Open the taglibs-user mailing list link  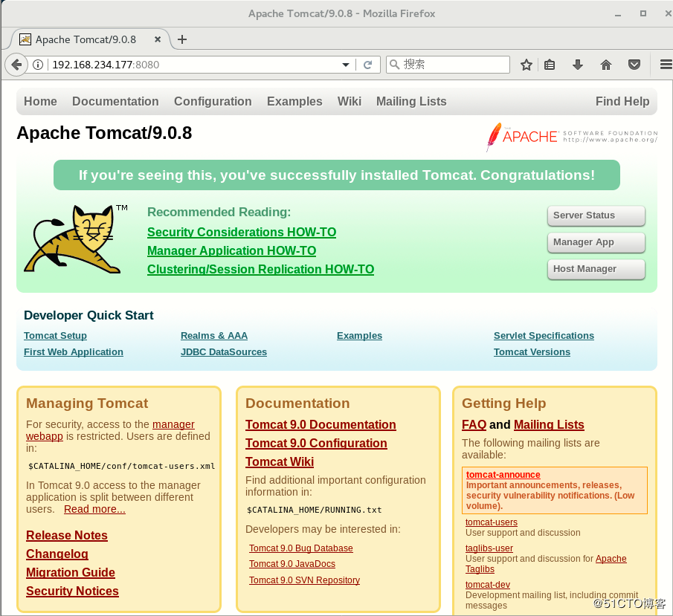[489, 548]
